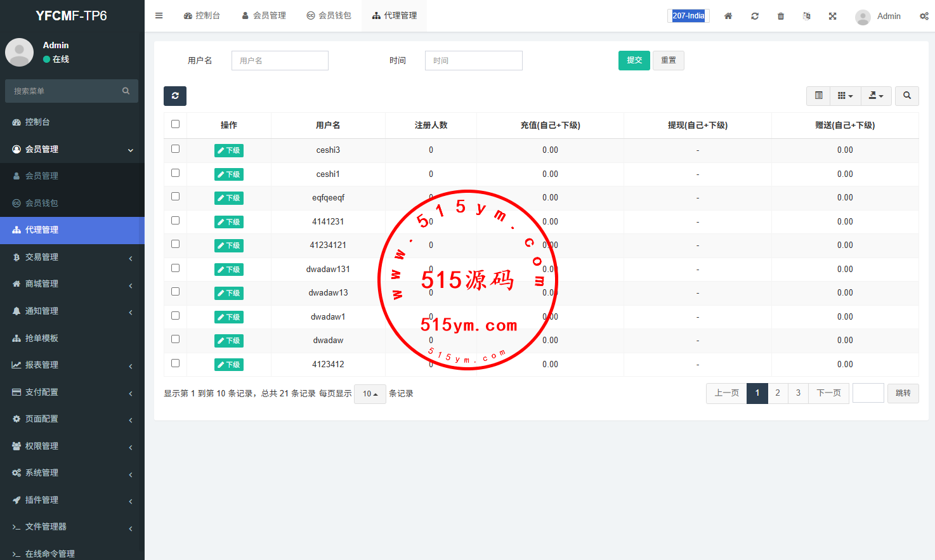Toggle fullscreen mode icon

(832, 16)
